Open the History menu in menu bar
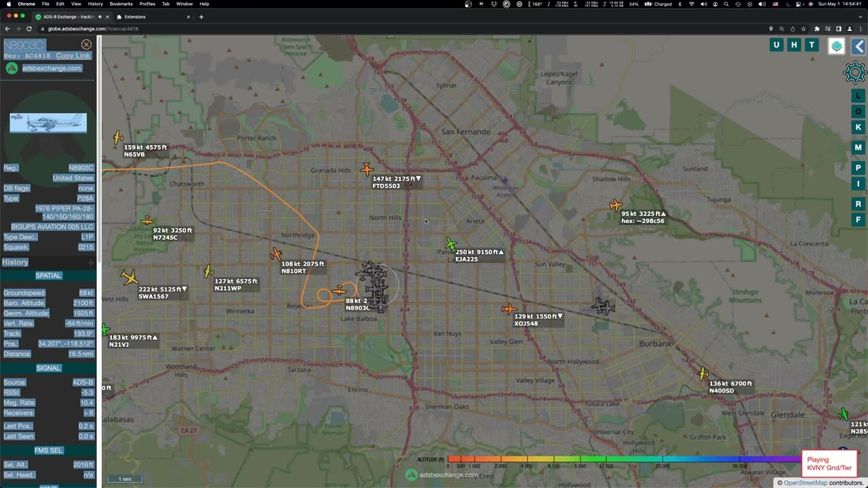Screen dimensions: 868x488 pos(96,4)
